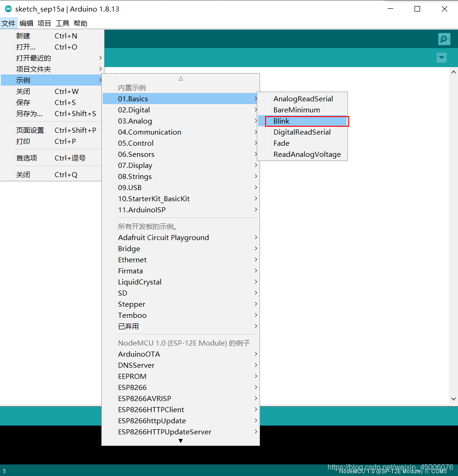The image size is (458, 476).
Task: Expand the Bridge examples
Action: (x=180, y=248)
